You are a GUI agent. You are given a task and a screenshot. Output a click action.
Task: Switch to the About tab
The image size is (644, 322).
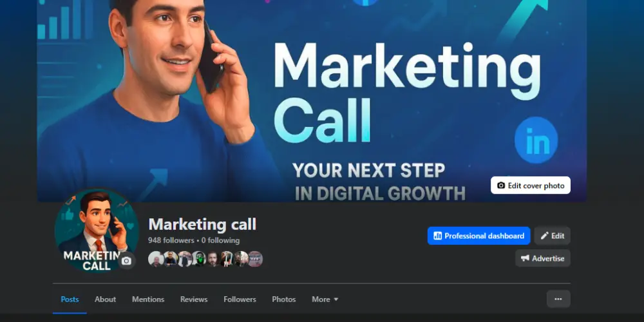[x=105, y=299]
